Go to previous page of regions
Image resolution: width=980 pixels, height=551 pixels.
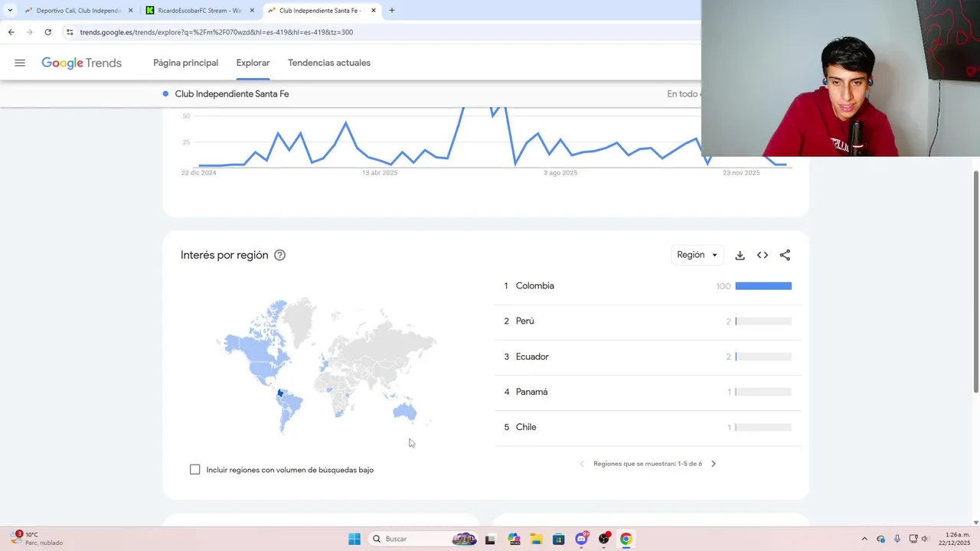582,464
